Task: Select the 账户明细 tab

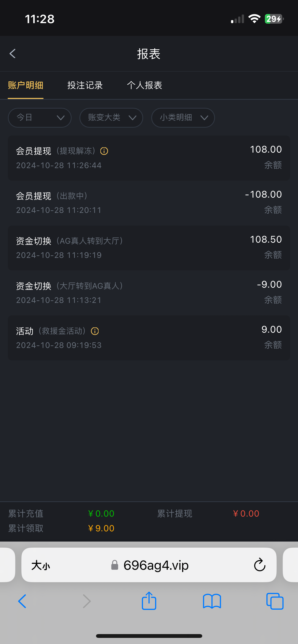Action: [25, 85]
